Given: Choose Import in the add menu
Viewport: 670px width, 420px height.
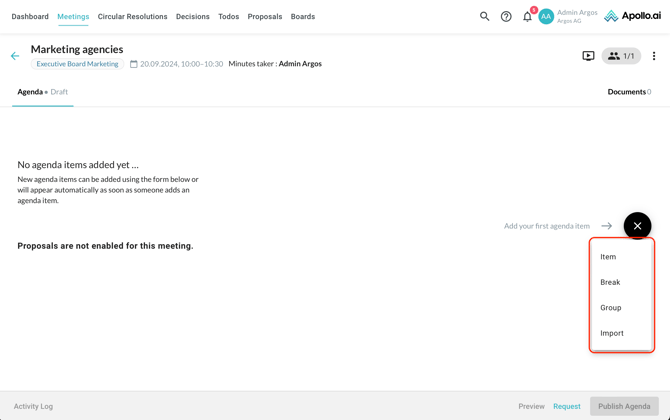Looking at the screenshot, I should point(611,333).
